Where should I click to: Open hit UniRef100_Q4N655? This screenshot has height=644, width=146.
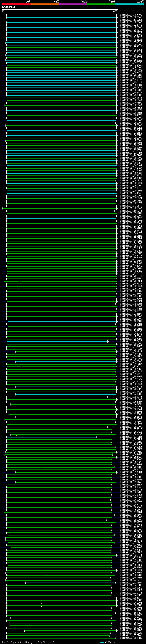point(131,447)
